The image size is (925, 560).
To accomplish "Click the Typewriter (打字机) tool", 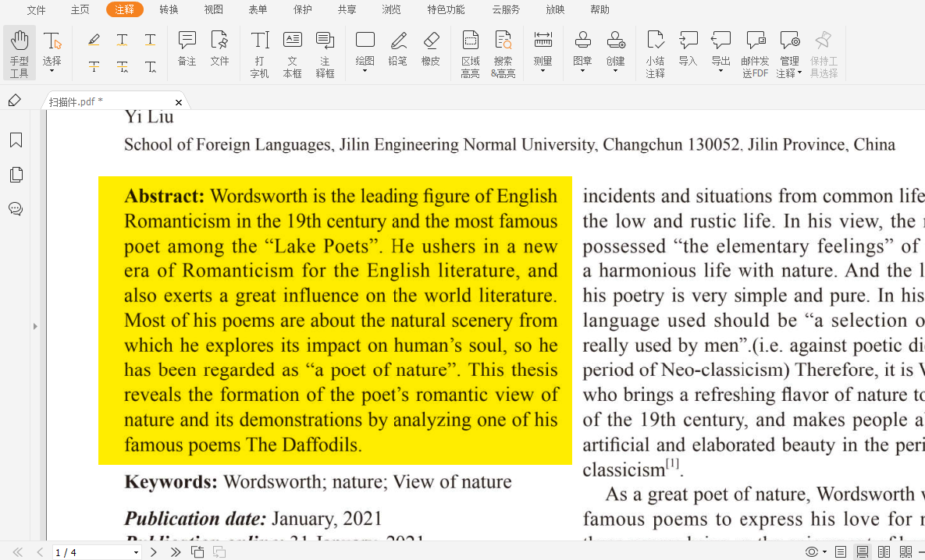I will pos(260,54).
